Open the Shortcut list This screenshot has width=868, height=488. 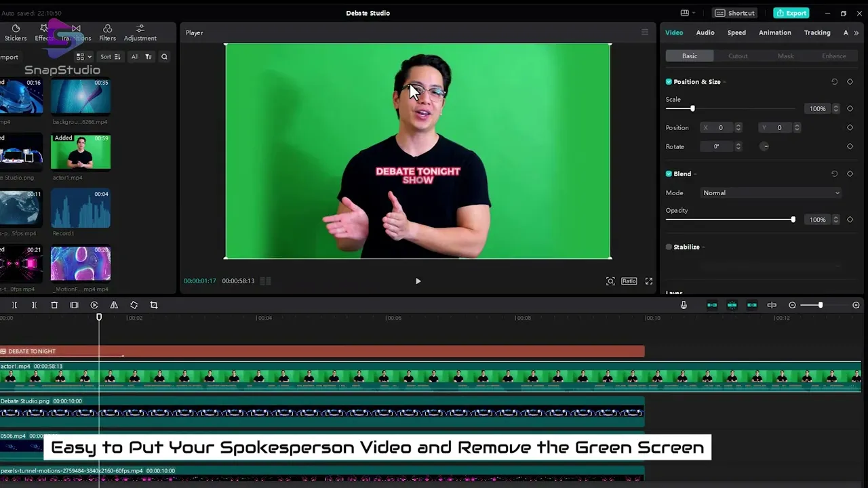[734, 13]
